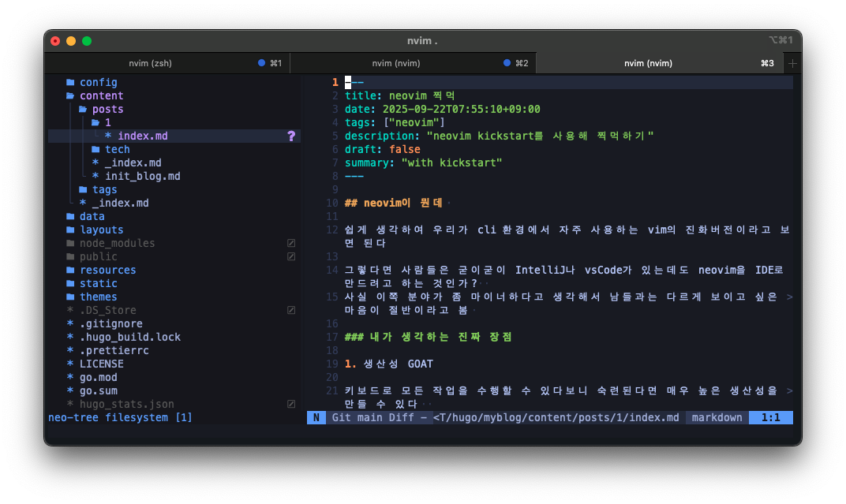
Task: Toggle the hidden marker beside hugo_stats.json
Action: click(290, 404)
